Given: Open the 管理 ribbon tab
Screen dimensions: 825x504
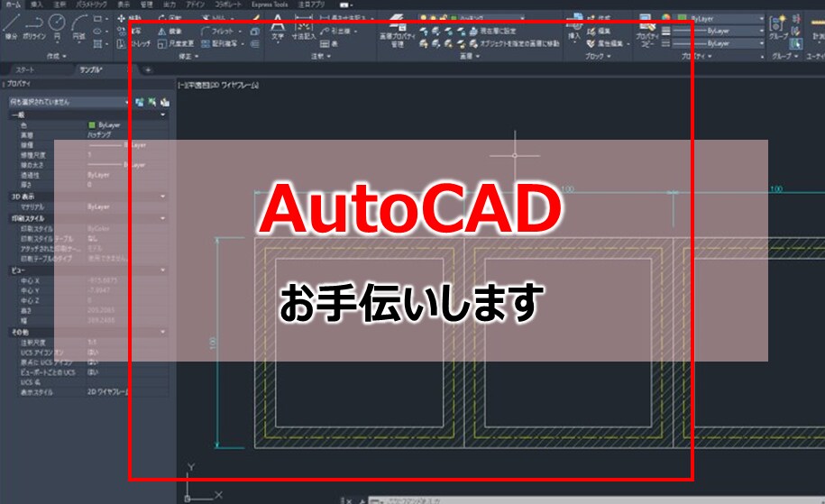Looking at the screenshot, I should tap(146, 5).
